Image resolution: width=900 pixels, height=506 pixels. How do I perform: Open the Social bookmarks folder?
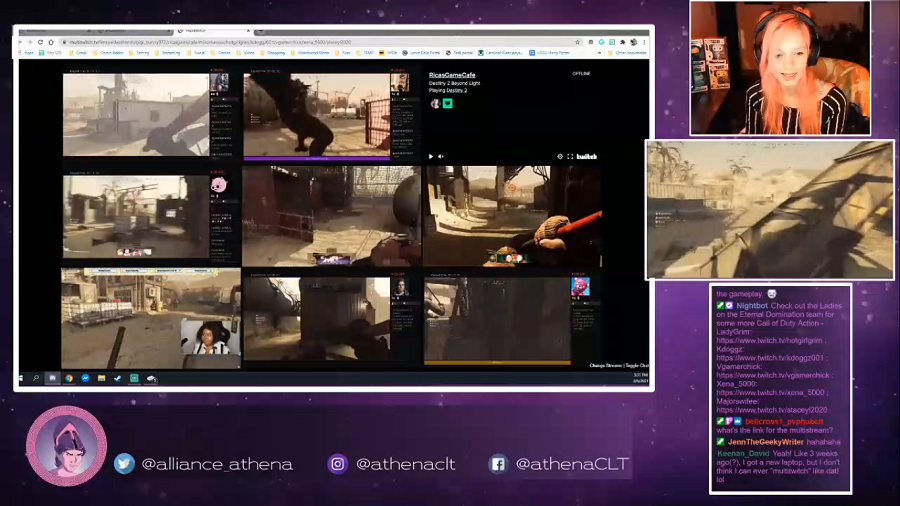pos(196,53)
